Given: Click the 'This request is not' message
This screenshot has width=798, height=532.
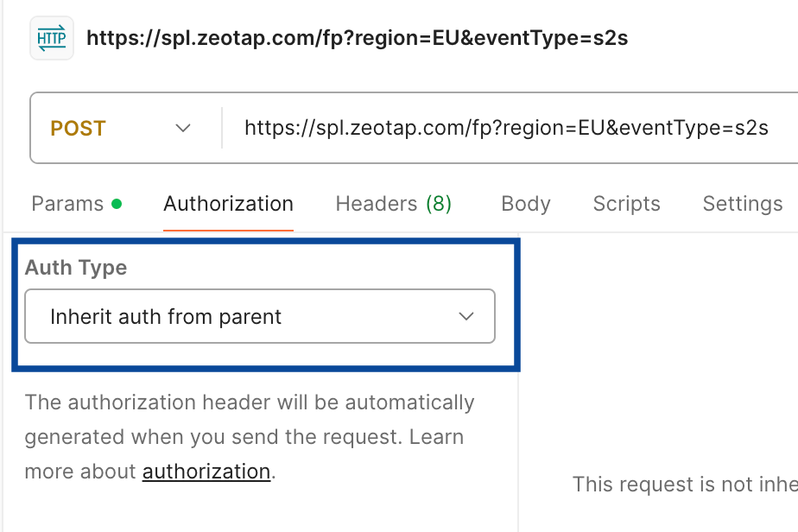Looking at the screenshot, I should 684,484.
